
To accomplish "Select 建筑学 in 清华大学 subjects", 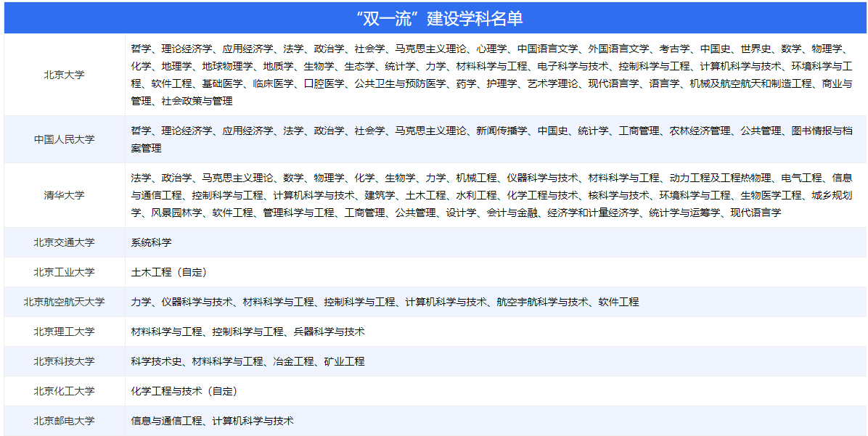I will 380,196.
